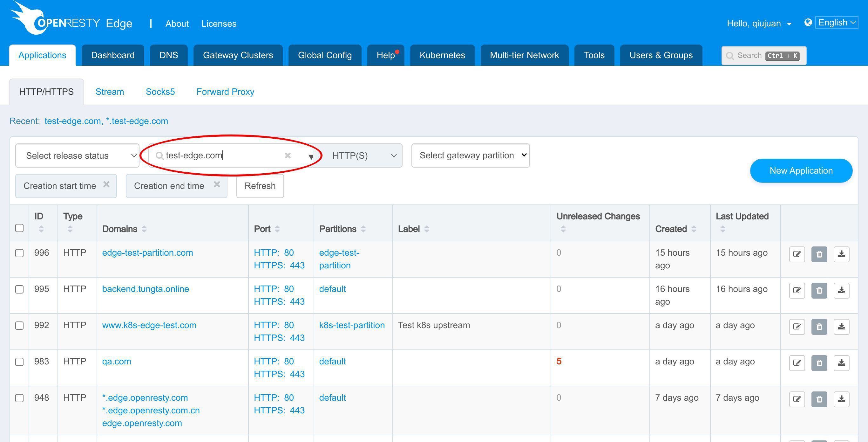Open the Licenses link
The height and width of the screenshot is (442, 868).
tap(219, 24)
